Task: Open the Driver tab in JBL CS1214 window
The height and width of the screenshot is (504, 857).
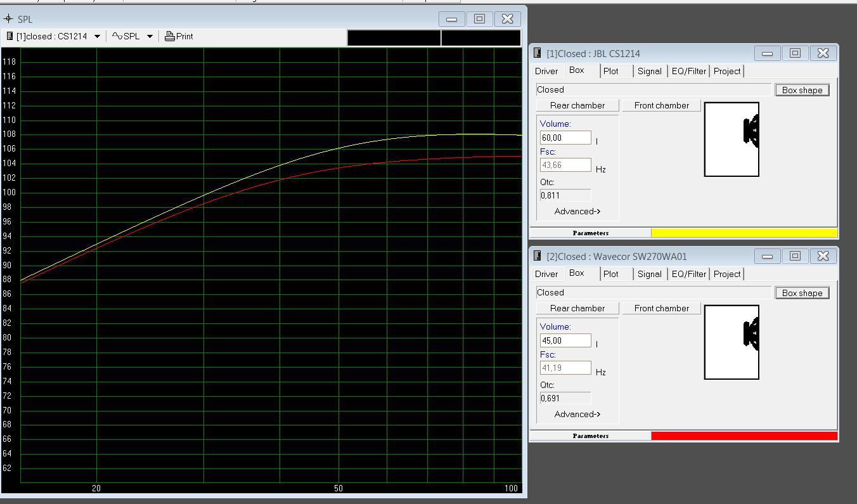Action: coord(546,71)
